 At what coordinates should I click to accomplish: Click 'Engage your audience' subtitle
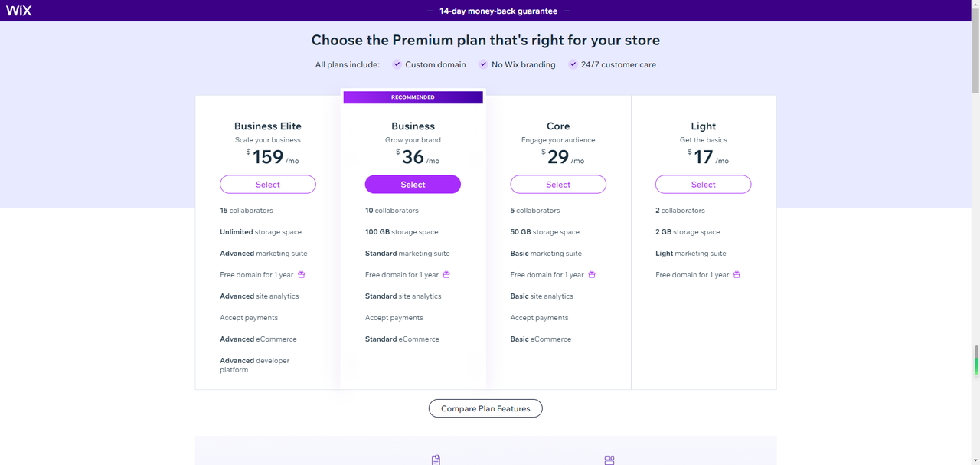tap(558, 140)
